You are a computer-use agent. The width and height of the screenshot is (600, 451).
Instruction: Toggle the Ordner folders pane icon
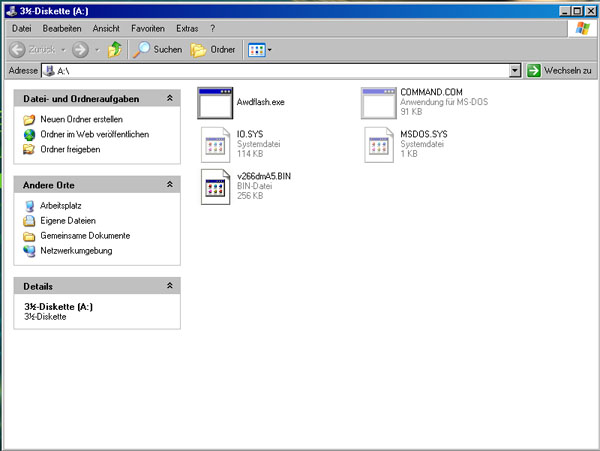[x=199, y=50]
